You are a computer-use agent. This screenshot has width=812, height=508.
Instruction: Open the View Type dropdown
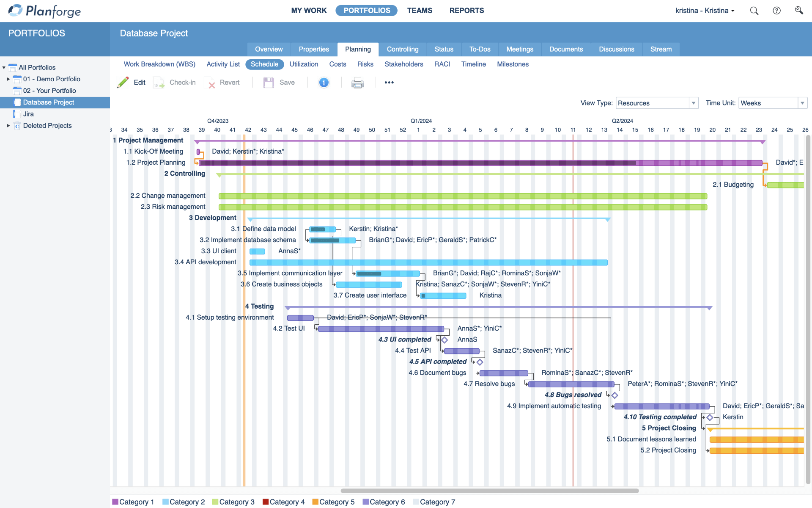[x=693, y=103]
